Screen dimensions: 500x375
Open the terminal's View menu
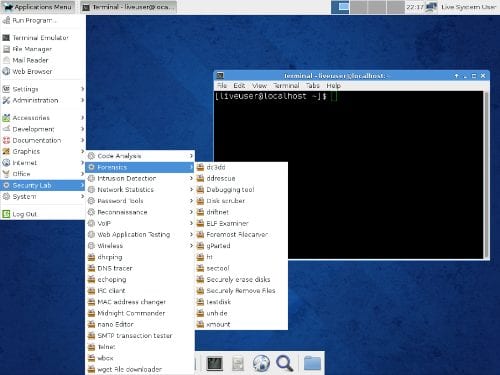tap(259, 86)
